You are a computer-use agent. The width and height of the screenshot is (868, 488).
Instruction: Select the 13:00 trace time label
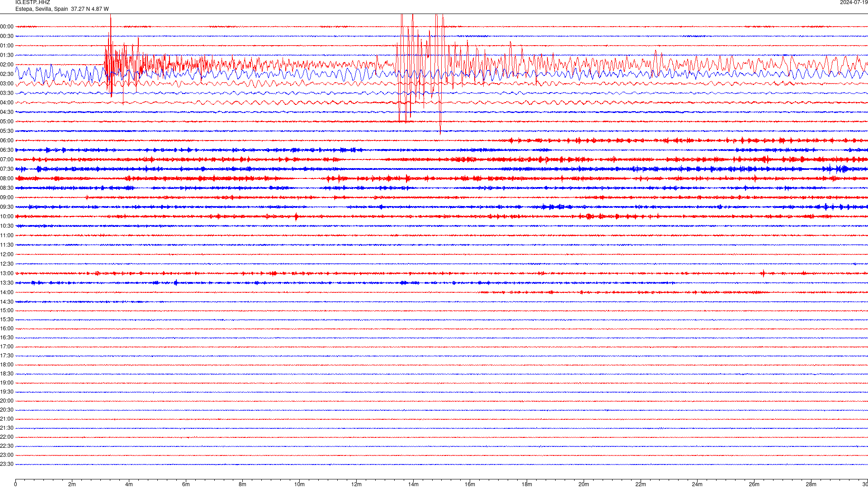pyautogui.click(x=7, y=273)
